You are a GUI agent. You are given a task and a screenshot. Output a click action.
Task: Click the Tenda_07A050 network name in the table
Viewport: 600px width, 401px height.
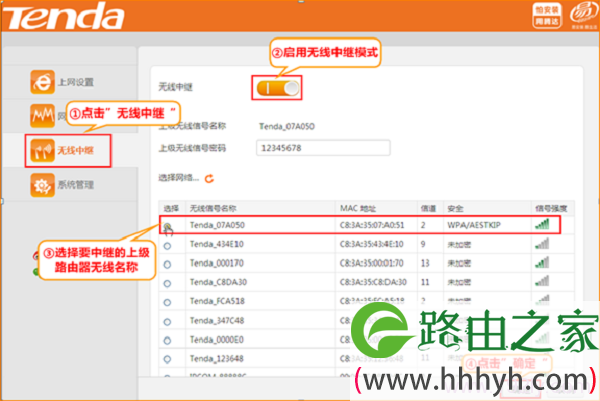click(x=217, y=225)
